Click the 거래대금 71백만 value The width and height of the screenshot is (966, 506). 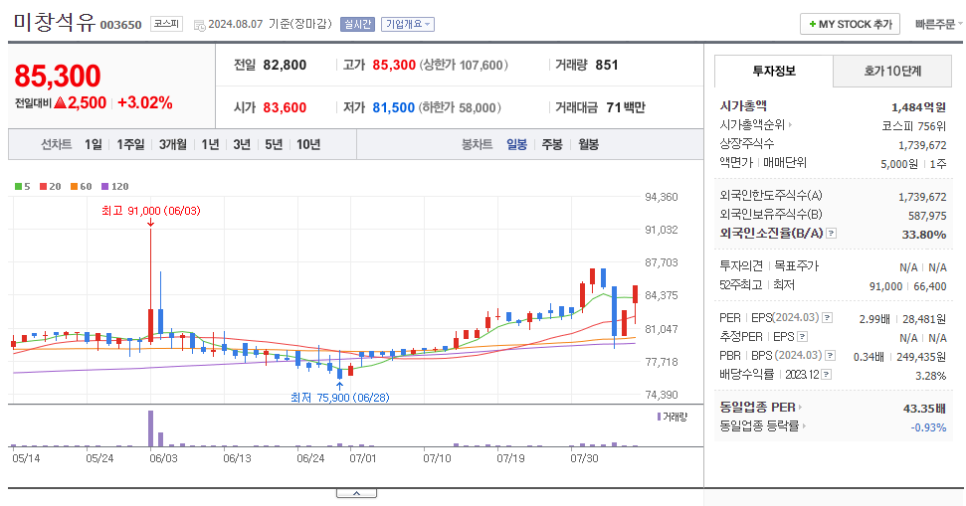625,108
